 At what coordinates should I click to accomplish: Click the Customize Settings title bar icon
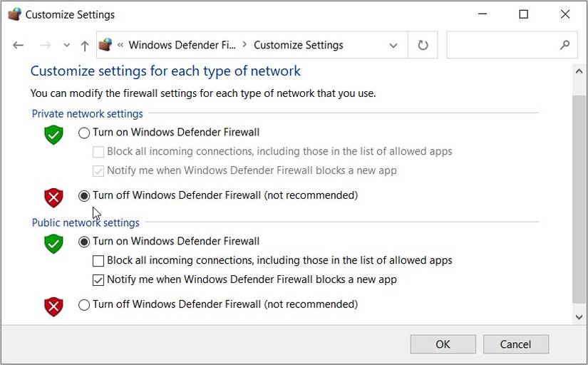pos(15,14)
